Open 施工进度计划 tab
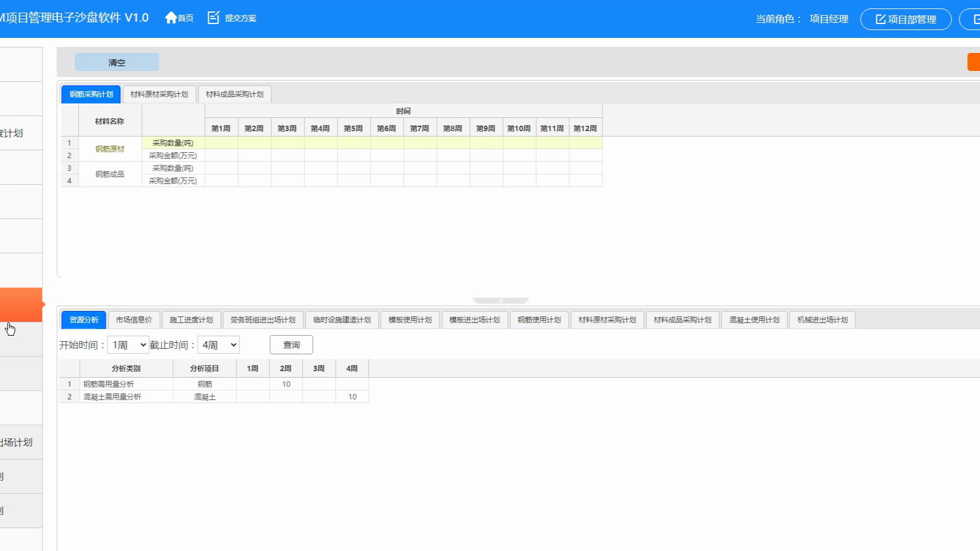 [x=191, y=320]
